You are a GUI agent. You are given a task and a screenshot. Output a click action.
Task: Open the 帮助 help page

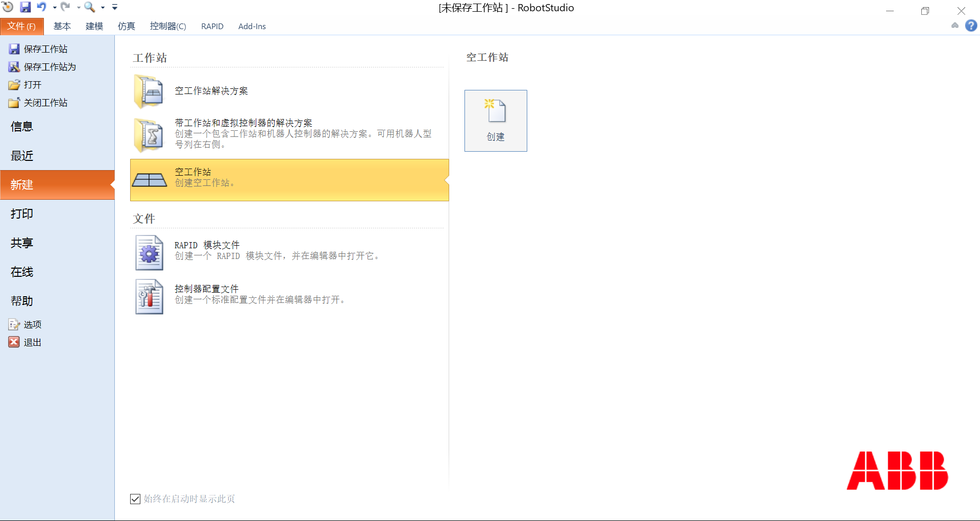pos(57,301)
